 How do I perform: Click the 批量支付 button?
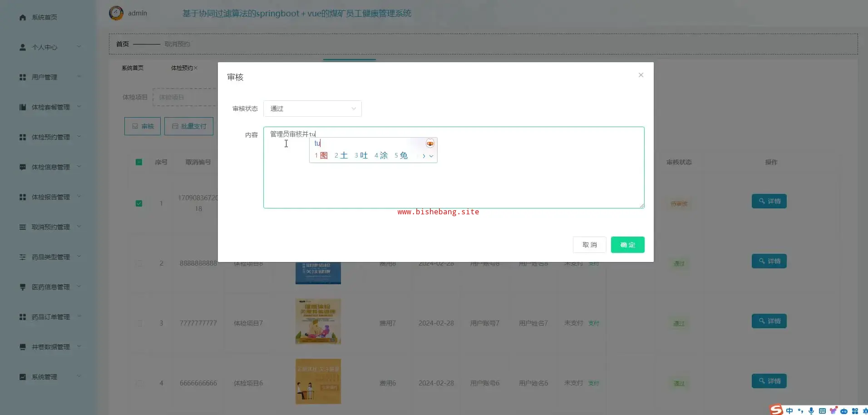(x=189, y=126)
